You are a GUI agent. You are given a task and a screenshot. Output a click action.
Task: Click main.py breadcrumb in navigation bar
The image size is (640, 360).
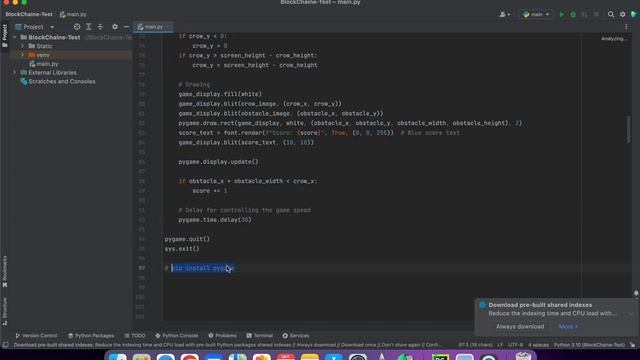73,14
